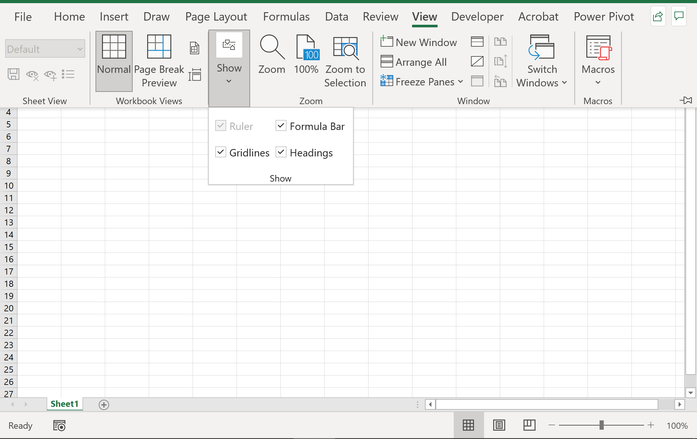Open Custom Views icon

(x=195, y=75)
